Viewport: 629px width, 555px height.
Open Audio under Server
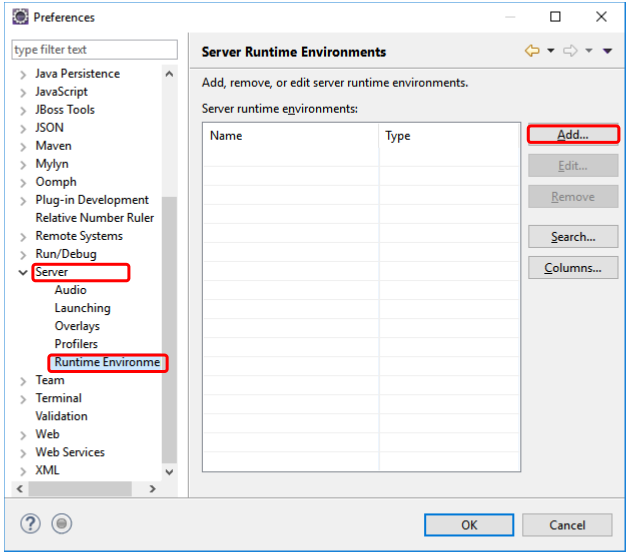(71, 290)
